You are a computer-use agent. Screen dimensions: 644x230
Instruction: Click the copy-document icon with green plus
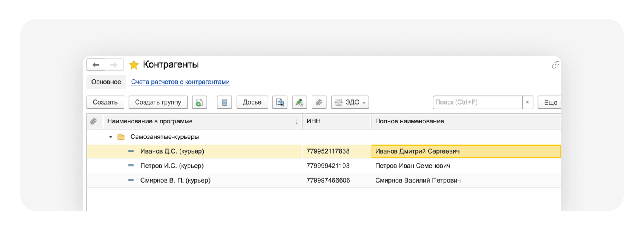(200, 102)
